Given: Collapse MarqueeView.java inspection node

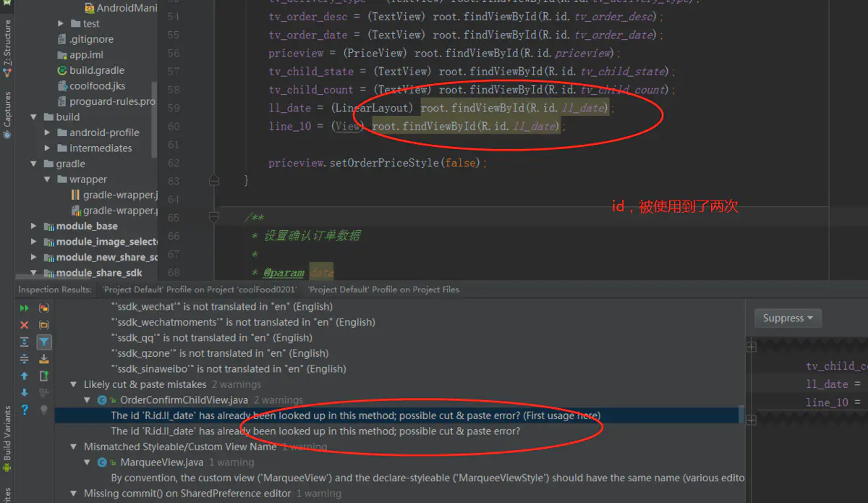Looking at the screenshot, I should (88, 462).
